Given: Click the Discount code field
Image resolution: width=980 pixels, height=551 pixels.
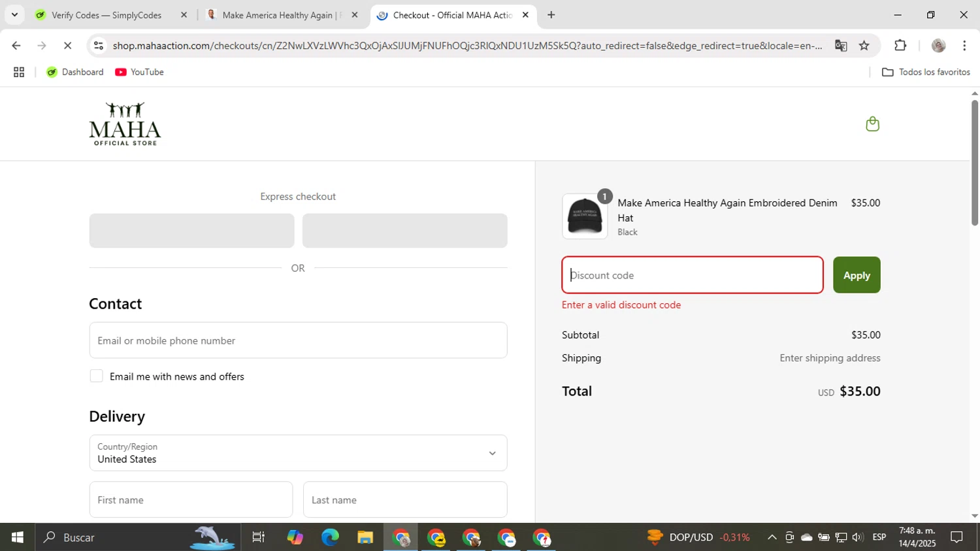Looking at the screenshot, I should point(693,275).
